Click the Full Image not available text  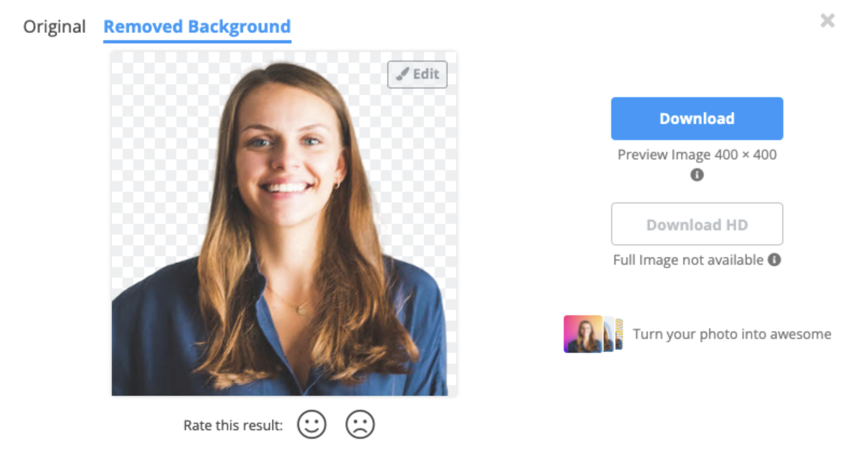point(688,260)
